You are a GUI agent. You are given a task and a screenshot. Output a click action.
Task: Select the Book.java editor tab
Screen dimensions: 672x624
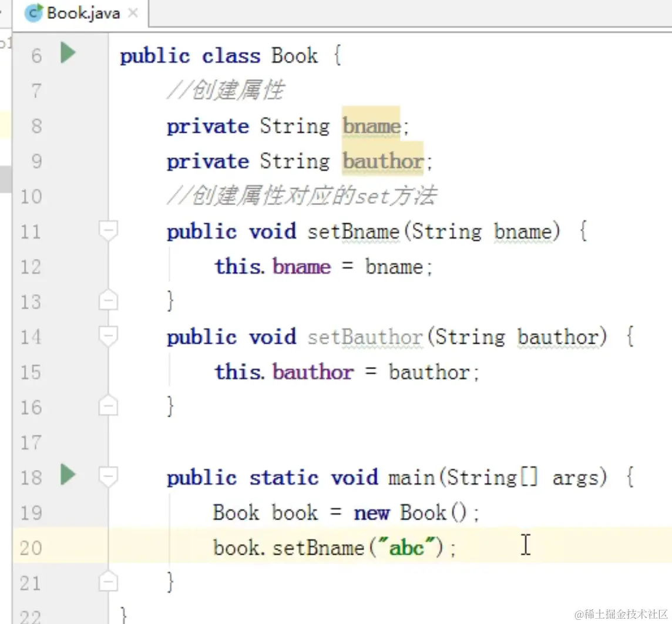click(82, 14)
